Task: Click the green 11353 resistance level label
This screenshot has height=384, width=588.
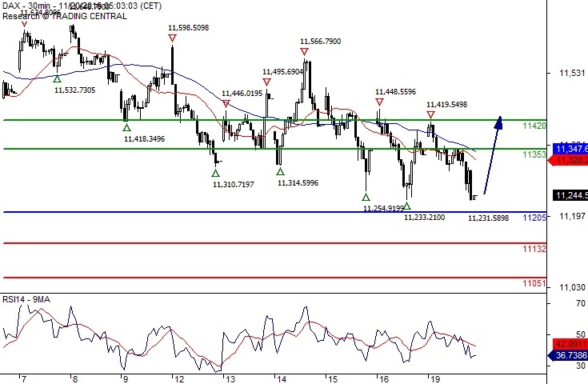Action: 534,154
